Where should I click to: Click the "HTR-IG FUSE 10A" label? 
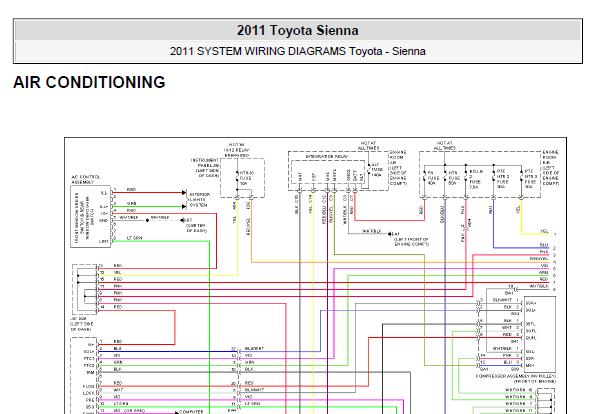pos(246,178)
